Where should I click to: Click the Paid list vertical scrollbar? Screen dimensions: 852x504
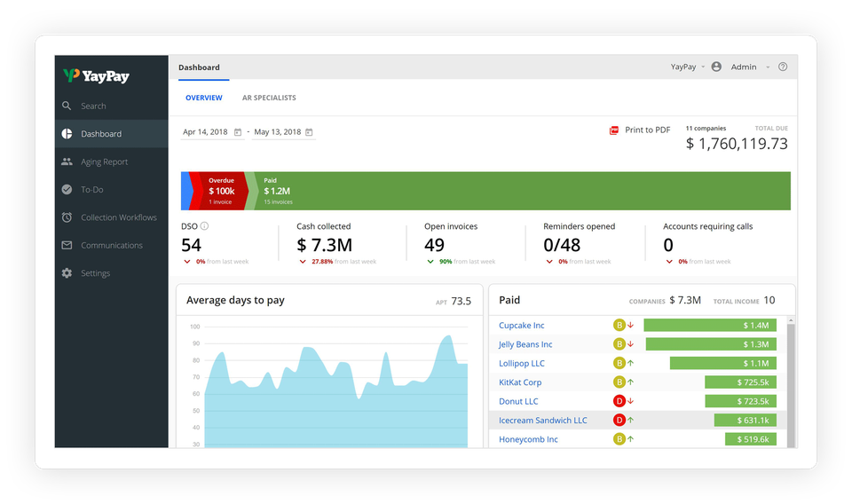tap(792, 382)
